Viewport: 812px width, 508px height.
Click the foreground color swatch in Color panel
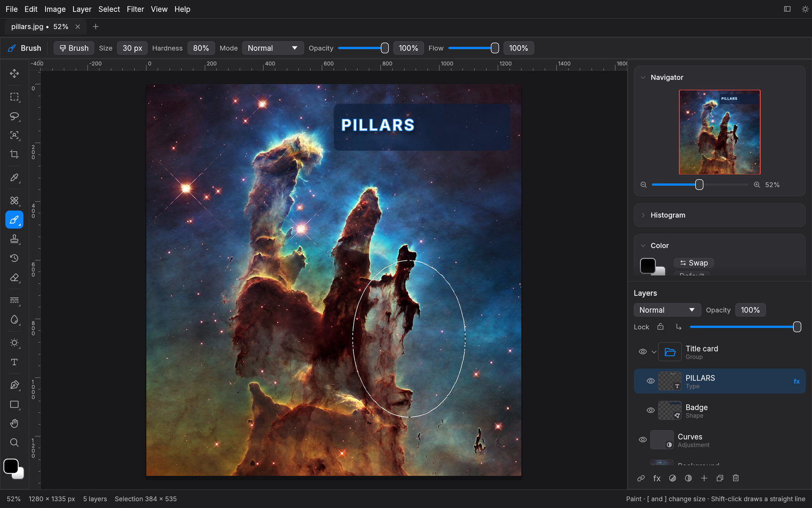tap(648, 265)
